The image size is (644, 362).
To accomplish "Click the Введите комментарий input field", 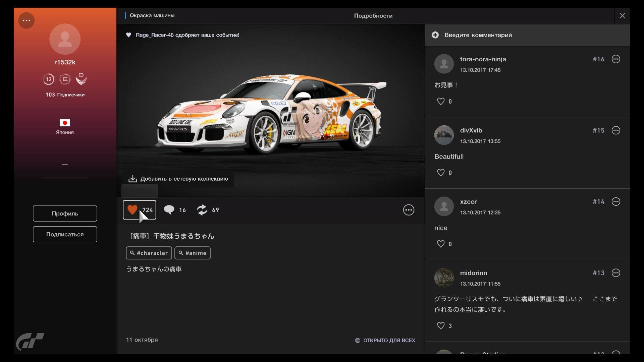I will [527, 35].
